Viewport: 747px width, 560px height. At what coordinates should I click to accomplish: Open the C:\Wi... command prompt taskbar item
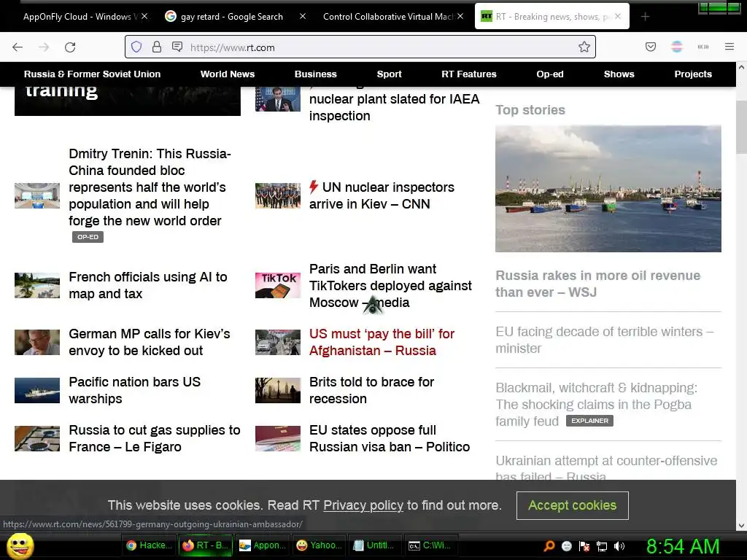click(432, 545)
